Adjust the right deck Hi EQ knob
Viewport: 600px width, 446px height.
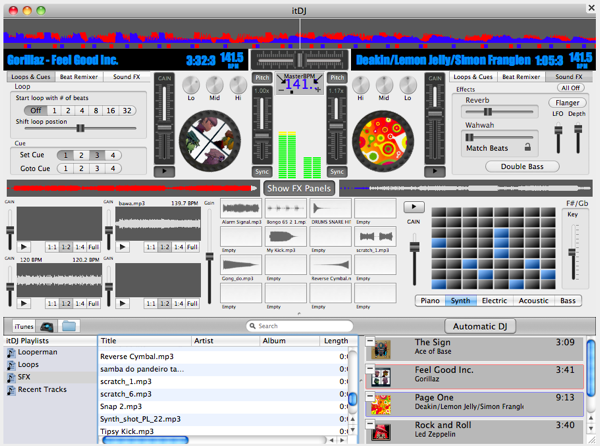click(360, 85)
